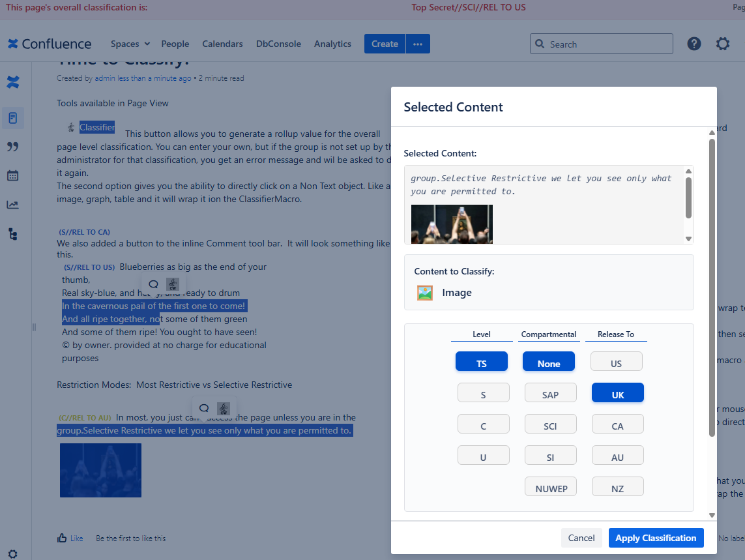The width and height of the screenshot is (745, 560).
Task: Open the Analytics chart icon in the sidebar
Action: click(12, 204)
